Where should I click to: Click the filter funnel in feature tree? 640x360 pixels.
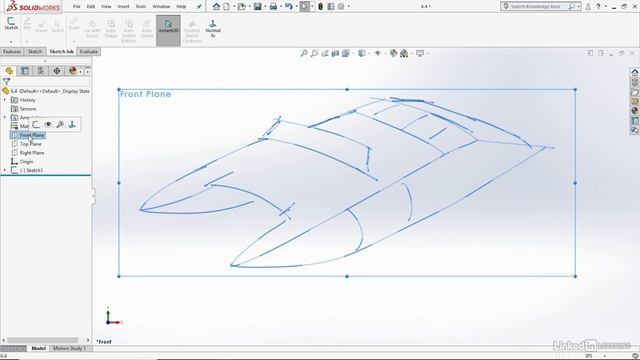pyautogui.click(x=6, y=82)
